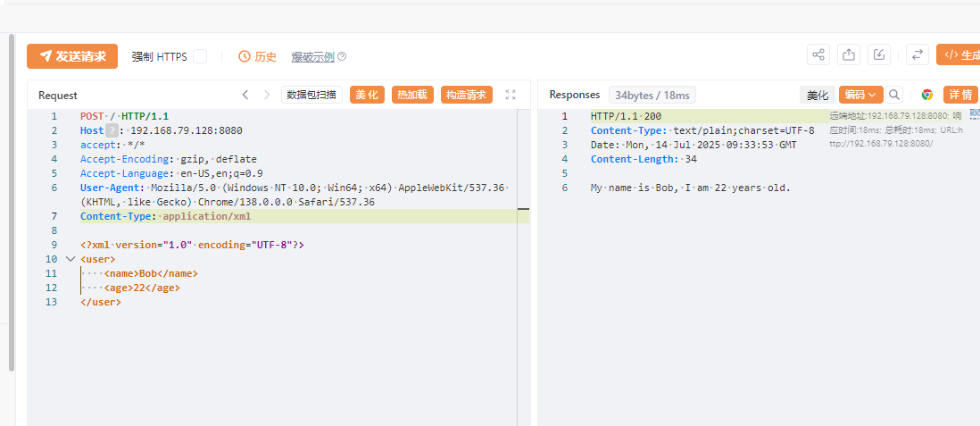Click 发送请求 to send the request

tap(72, 56)
